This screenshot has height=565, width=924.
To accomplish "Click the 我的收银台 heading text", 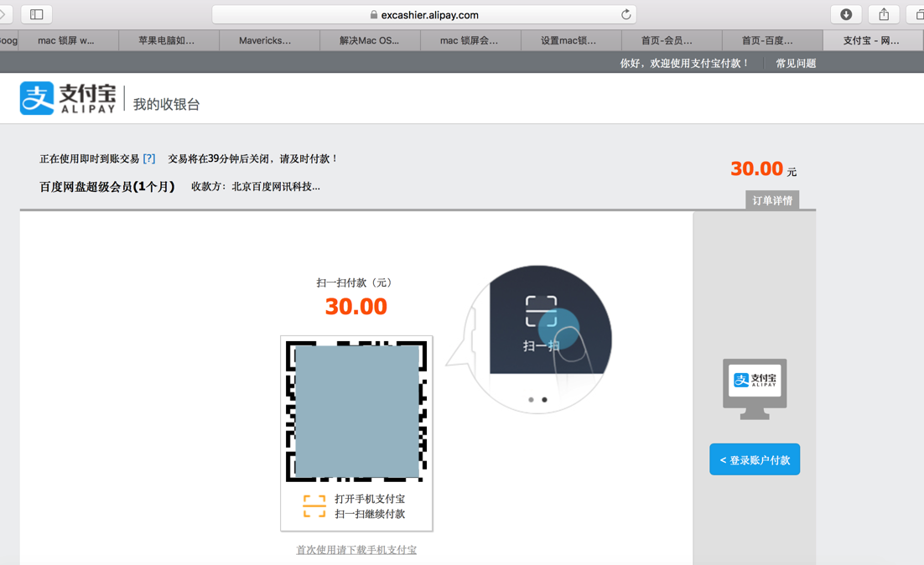I will (166, 104).
